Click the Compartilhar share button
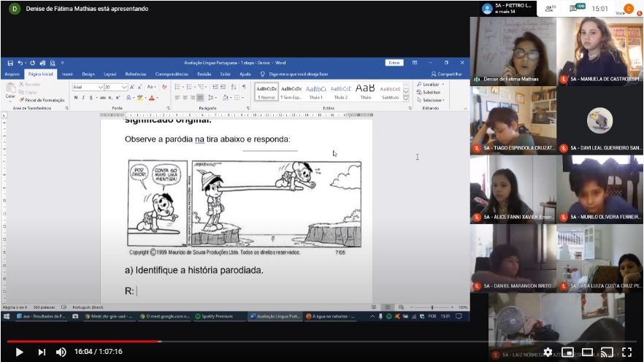The image size is (644, 362). coord(446,74)
